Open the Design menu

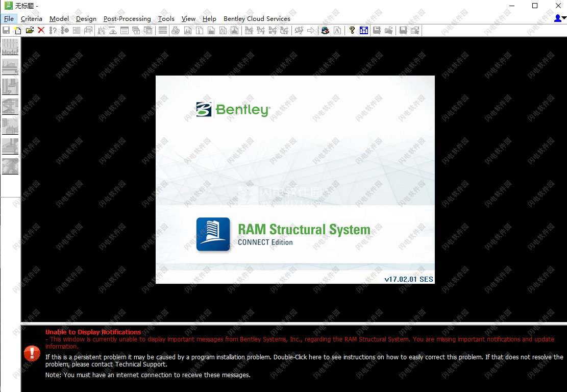[86, 19]
